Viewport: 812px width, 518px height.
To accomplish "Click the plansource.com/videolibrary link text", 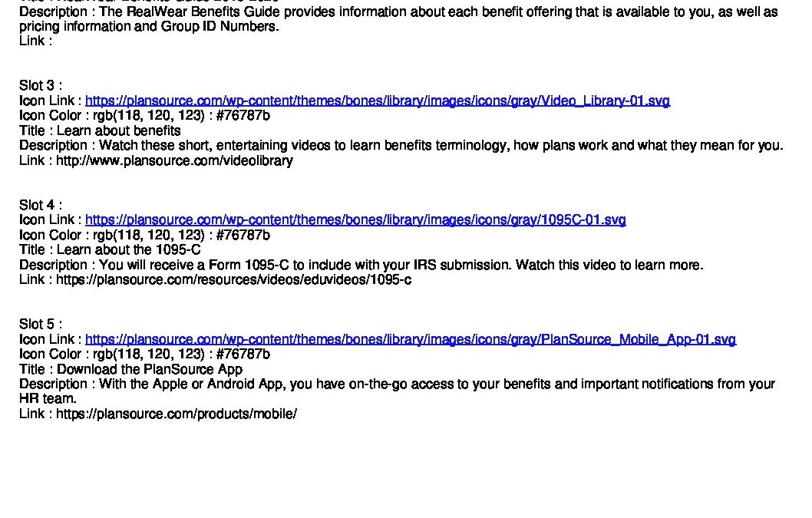I will click(x=174, y=160).
